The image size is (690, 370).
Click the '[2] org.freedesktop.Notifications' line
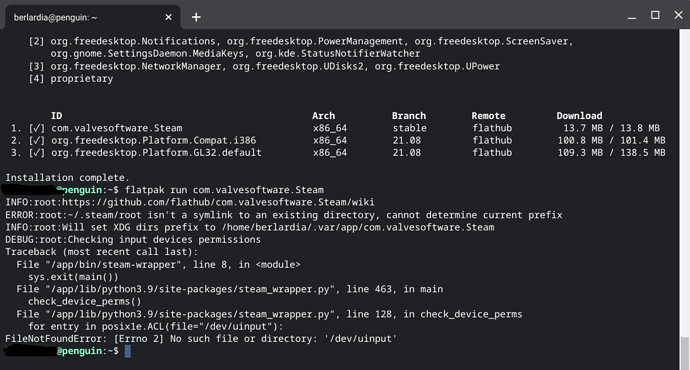(301, 41)
